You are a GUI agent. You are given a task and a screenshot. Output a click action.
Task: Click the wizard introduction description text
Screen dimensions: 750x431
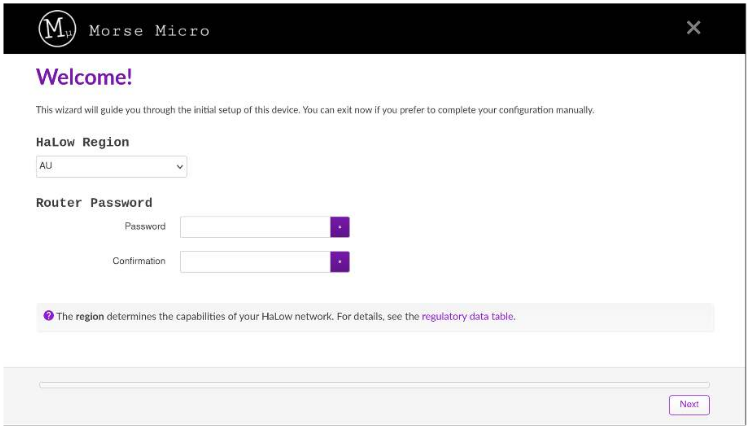(315, 110)
